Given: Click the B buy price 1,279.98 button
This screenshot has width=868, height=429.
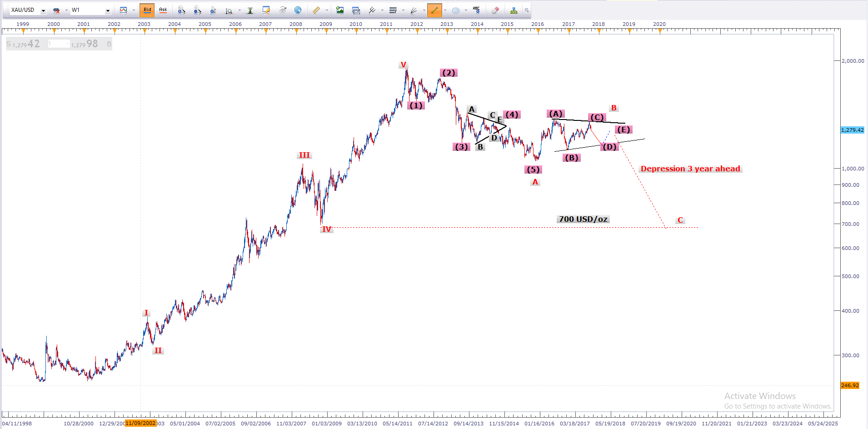Looking at the screenshot, I should coord(91,44).
